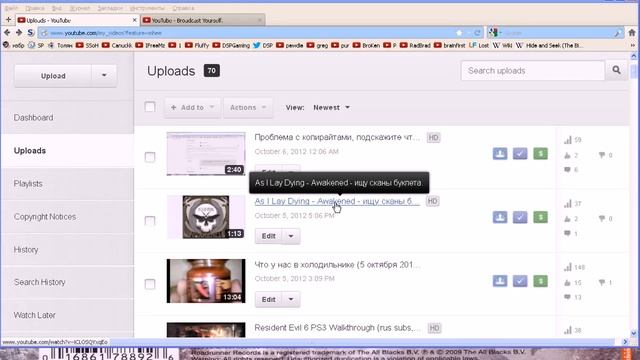The height and width of the screenshot is (360, 640).
Task: Click the browser Forward arrow
Action: click(19, 33)
